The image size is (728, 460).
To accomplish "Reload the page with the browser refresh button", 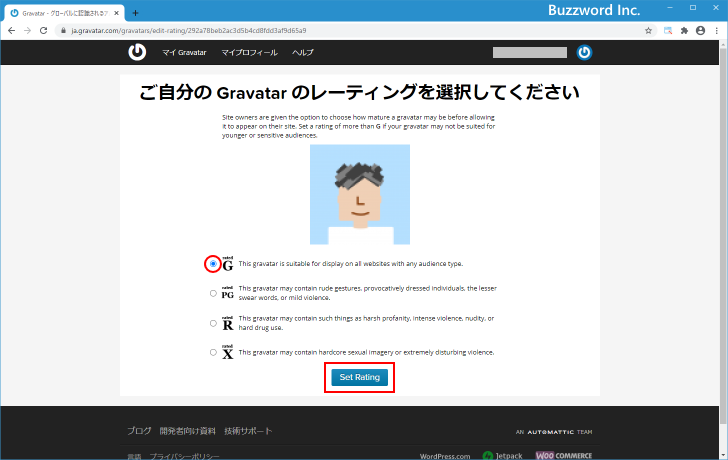I will coord(44,31).
